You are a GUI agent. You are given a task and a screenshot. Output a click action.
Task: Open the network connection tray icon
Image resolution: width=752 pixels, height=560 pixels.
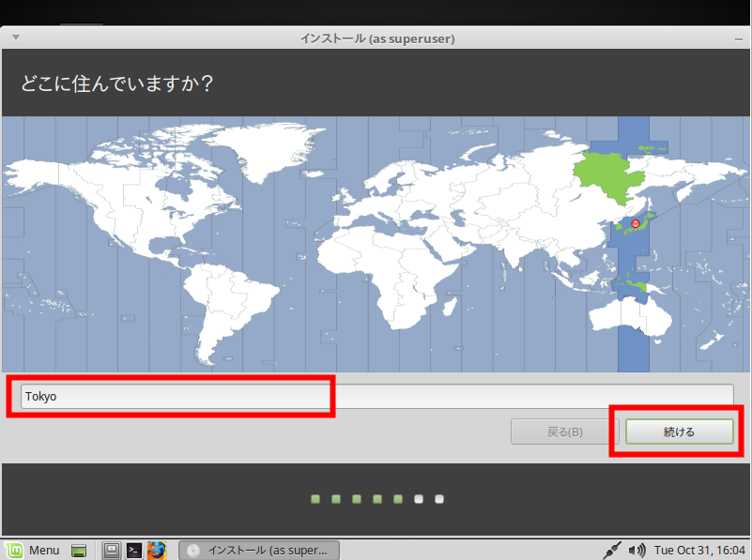(615, 550)
